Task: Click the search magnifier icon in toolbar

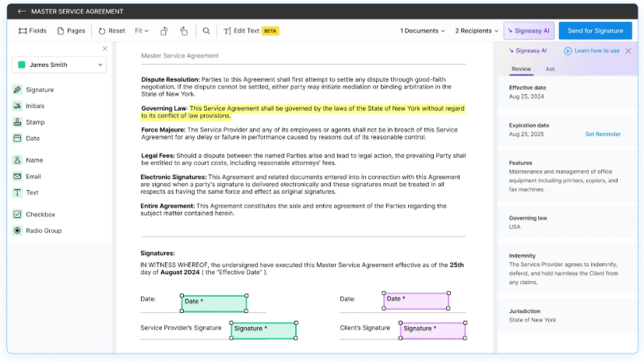Action: (x=206, y=31)
